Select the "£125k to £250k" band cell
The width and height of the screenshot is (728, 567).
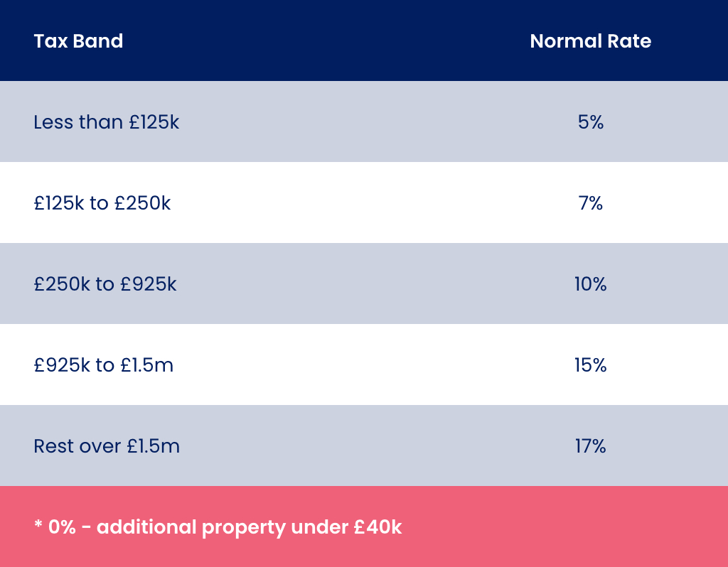point(102,203)
